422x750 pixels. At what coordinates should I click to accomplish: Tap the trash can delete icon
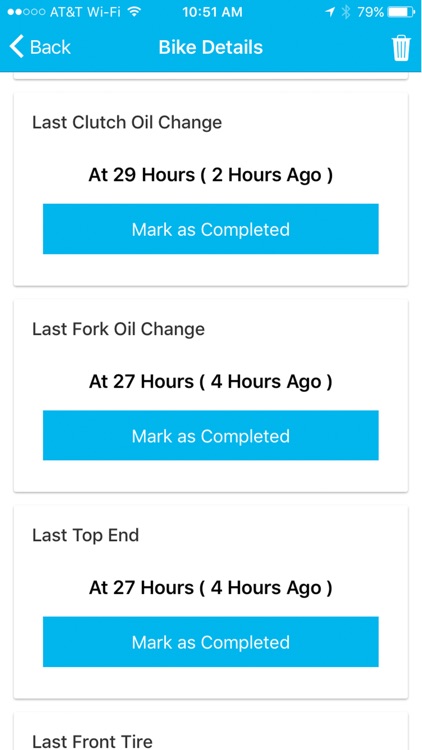coord(401,48)
